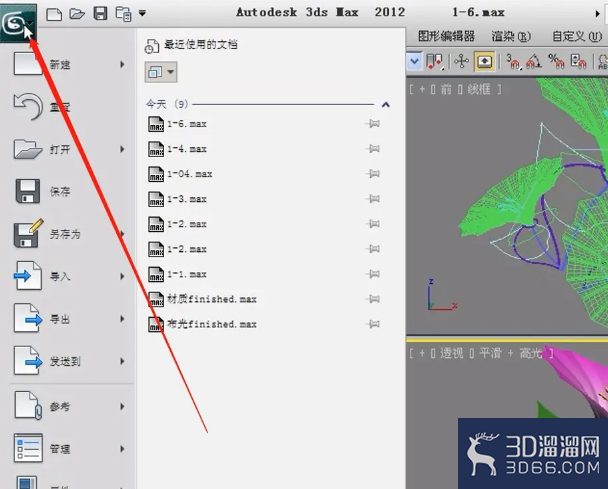
Task: Expand submenu arrow beside 打开
Action: pyautogui.click(x=122, y=149)
